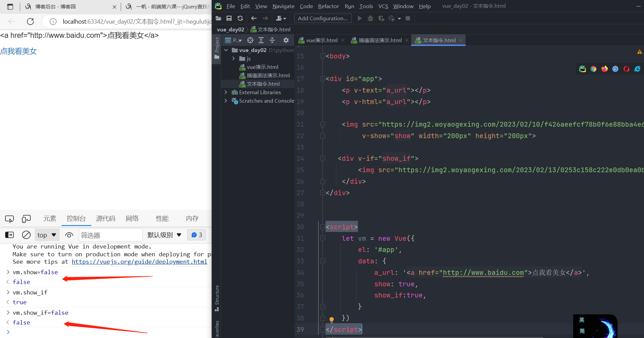Image resolution: width=644 pixels, height=338 pixels.
Task: Open the profiler run options dropdown arrow
Action: [x=399, y=19]
